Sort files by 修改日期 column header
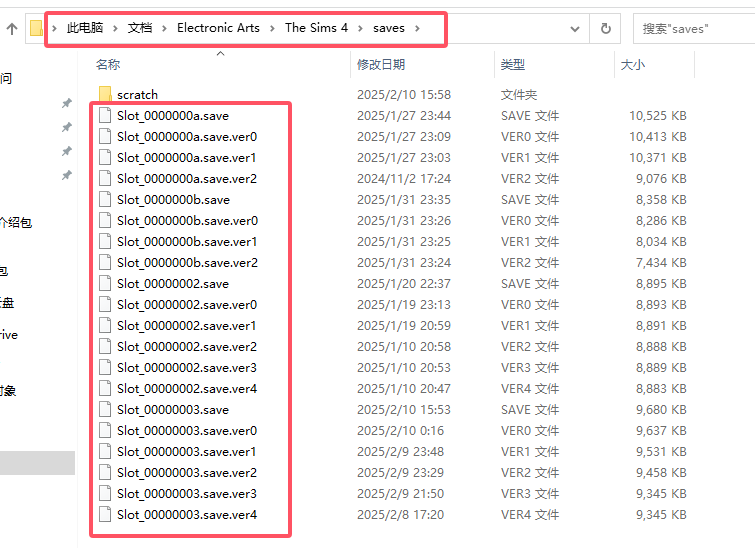 (381, 65)
